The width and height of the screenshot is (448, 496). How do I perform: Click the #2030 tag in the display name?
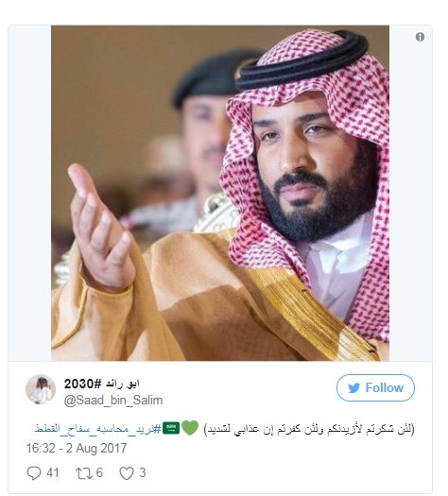point(83,384)
